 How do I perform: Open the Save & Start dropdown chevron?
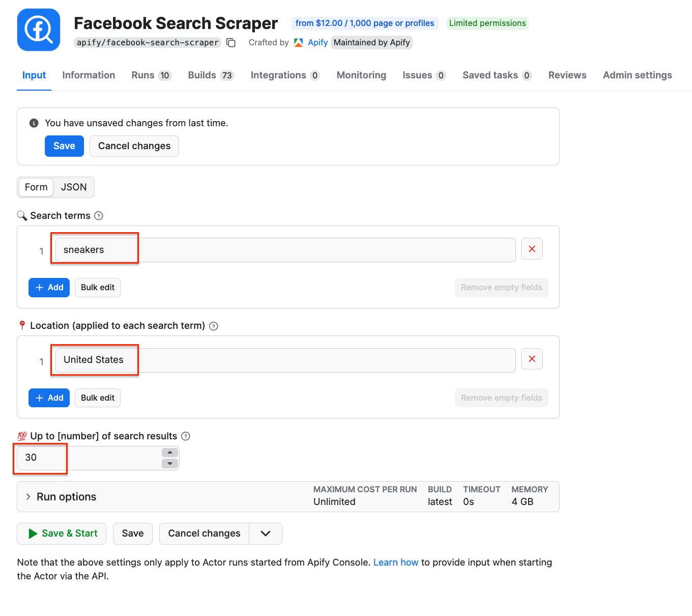point(265,534)
